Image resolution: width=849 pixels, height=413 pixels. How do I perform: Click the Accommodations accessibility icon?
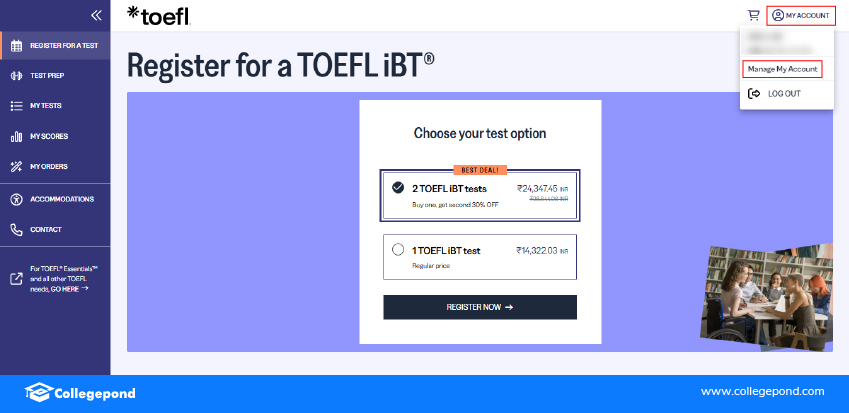pyautogui.click(x=16, y=199)
